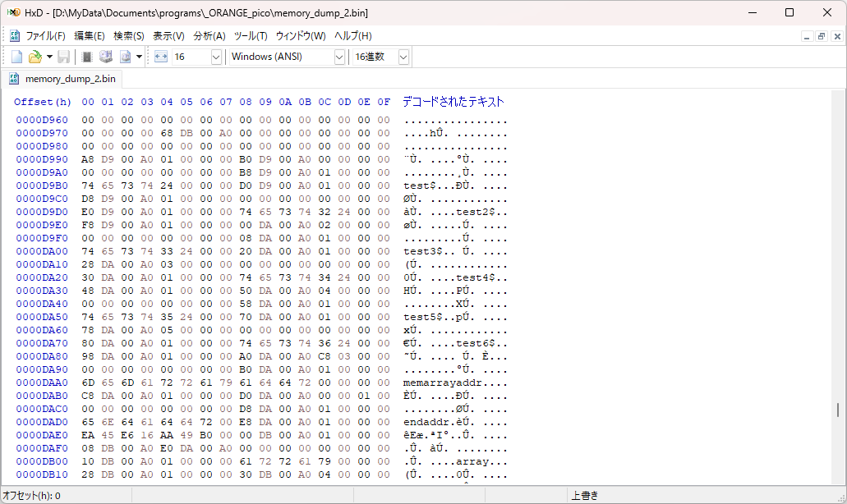The width and height of the screenshot is (847, 504).
Task: Click byte 05 in row 0000DA60
Action: click(x=167, y=330)
